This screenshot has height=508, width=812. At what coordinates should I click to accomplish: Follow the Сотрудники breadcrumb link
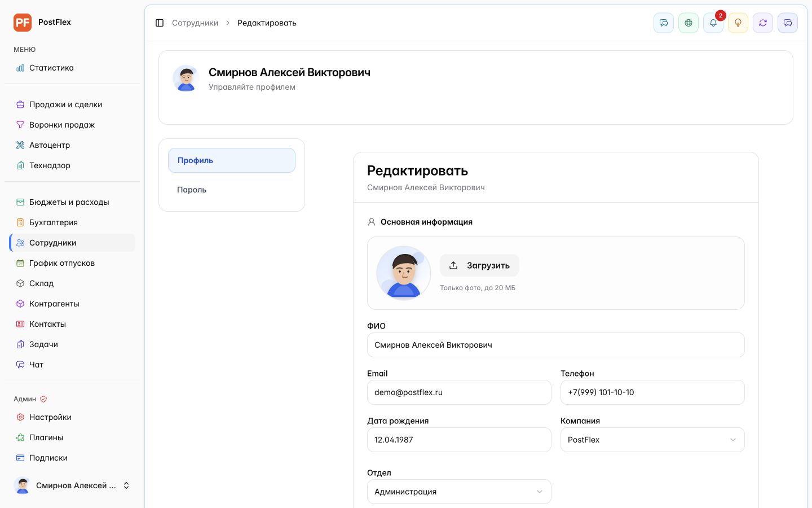[x=195, y=23]
